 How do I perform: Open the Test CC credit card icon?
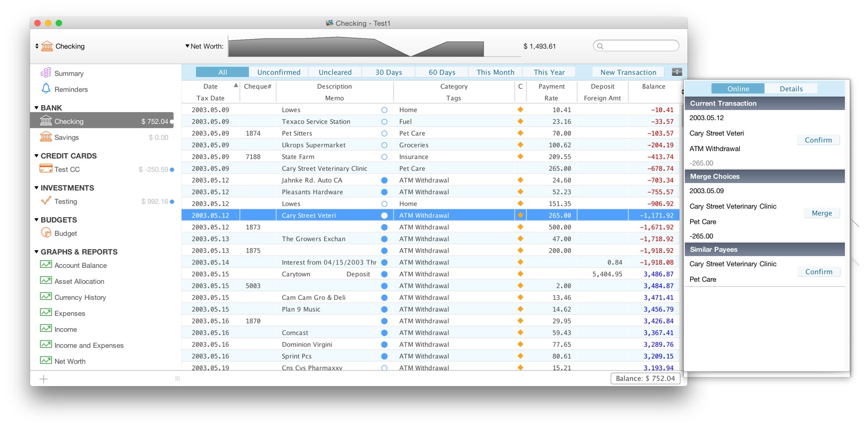tap(46, 169)
